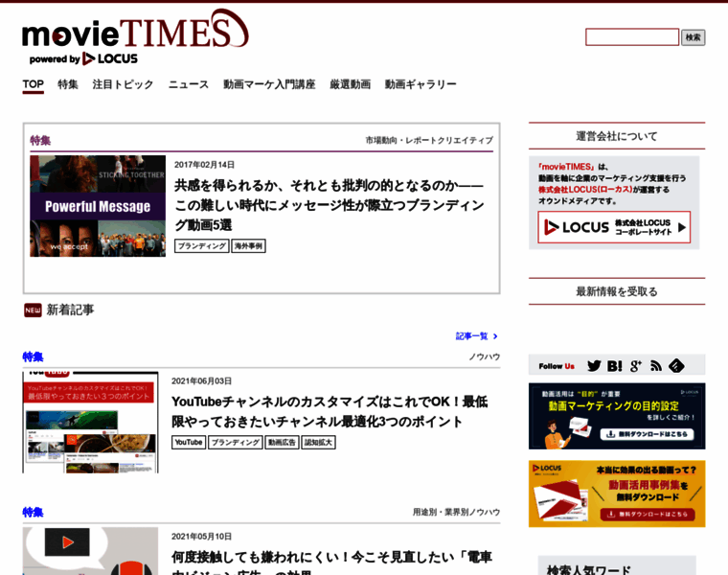The image size is (728, 575).
Task: Open the YouTubeチャンネルのカスタマイズ article title
Action: 330,411
